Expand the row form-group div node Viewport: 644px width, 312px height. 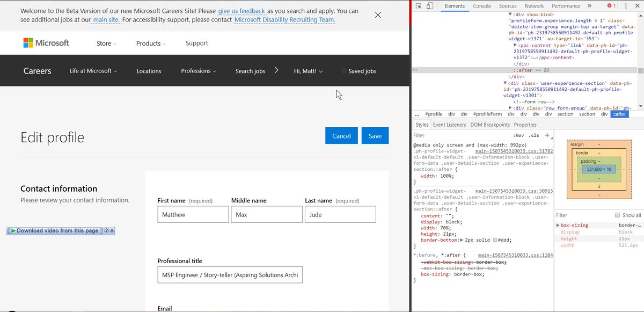pyautogui.click(x=511, y=108)
